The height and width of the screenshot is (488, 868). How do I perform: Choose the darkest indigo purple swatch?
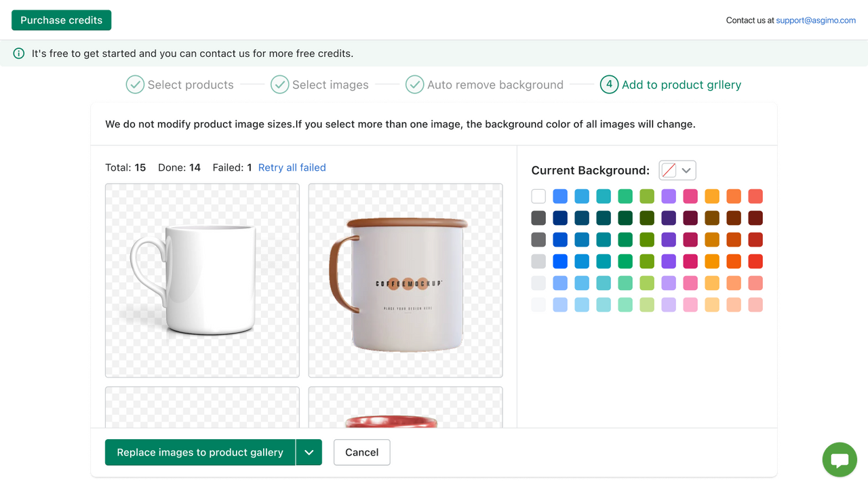(x=669, y=218)
